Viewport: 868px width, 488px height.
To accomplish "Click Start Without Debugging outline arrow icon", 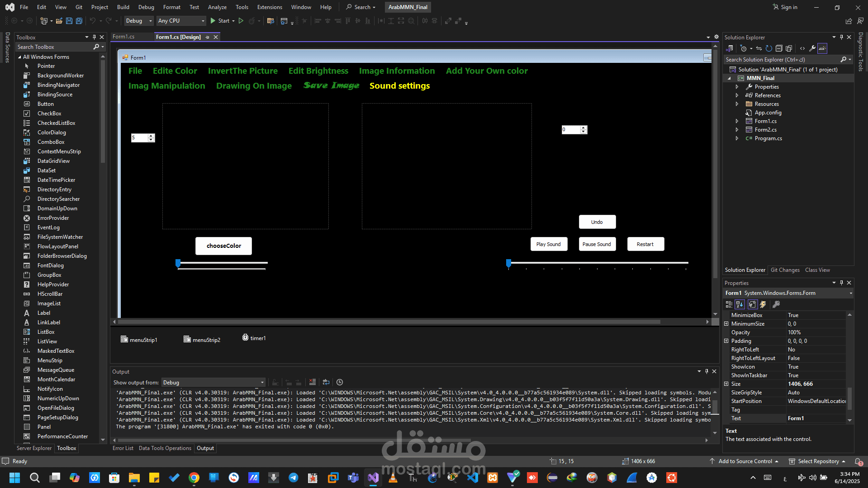I will (x=241, y=21).
